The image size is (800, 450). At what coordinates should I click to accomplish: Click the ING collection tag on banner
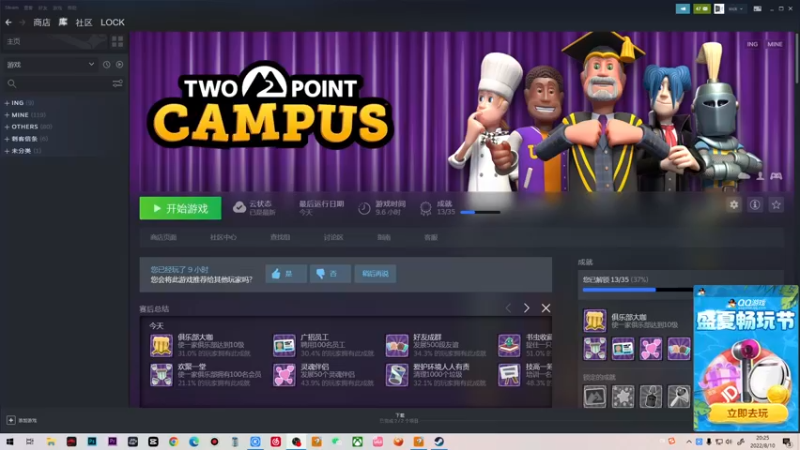pos(753,44)
